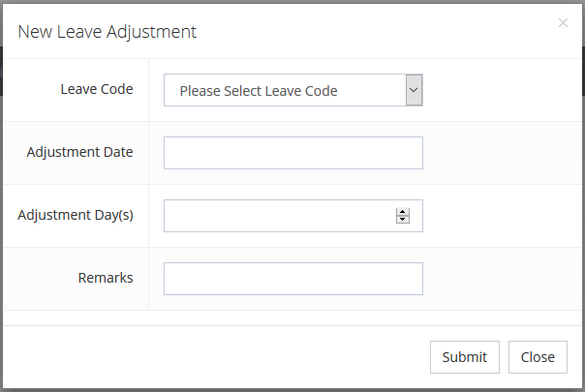Click the Adjustment Day(s) label
Image resolution: width=585 pixels, height=392 pixels.
(76, 215)
